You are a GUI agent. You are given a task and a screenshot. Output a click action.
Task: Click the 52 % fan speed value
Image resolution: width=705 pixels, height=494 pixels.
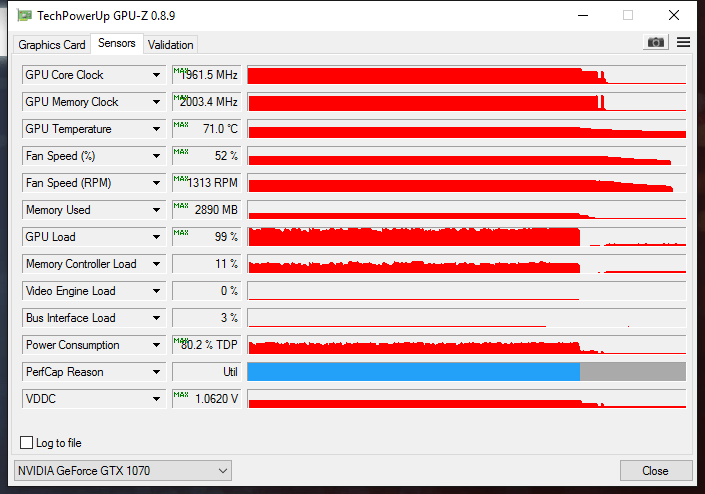pos(207,156)
